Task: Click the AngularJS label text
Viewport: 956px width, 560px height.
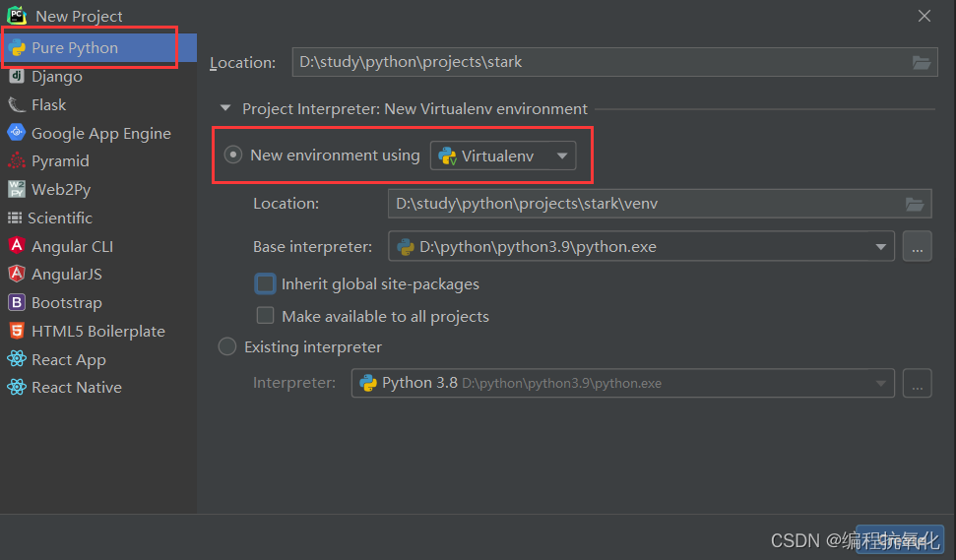Action: pyautogui.click(x=66, y=275)
